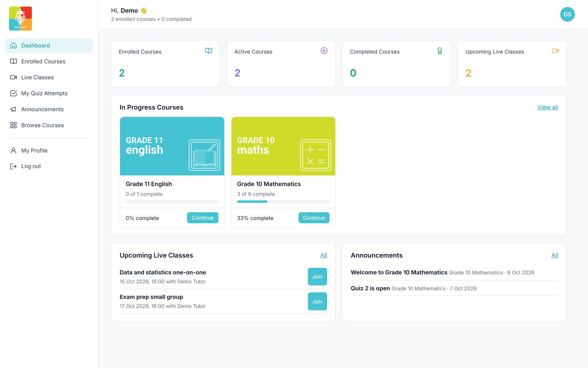Click the Grade 11 English course title
The width and height of the screenshot is (588, 368).
click(x=149, y=184)
